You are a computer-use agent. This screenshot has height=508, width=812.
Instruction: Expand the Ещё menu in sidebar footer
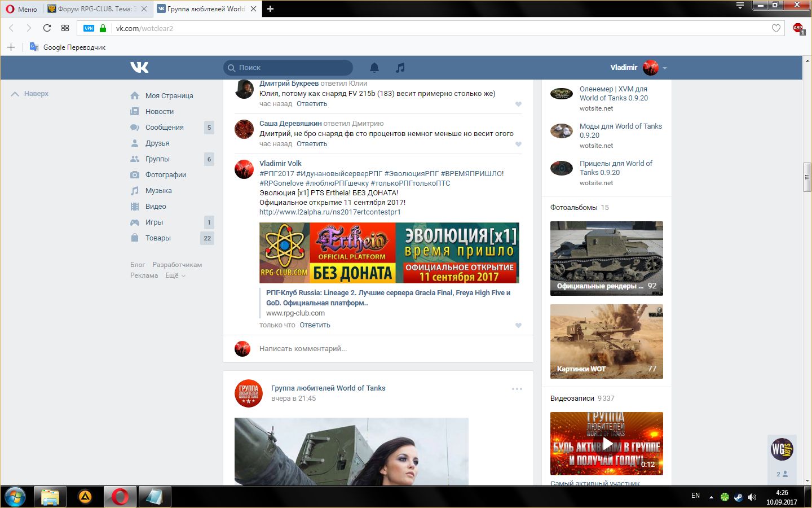tap(175, 275)
